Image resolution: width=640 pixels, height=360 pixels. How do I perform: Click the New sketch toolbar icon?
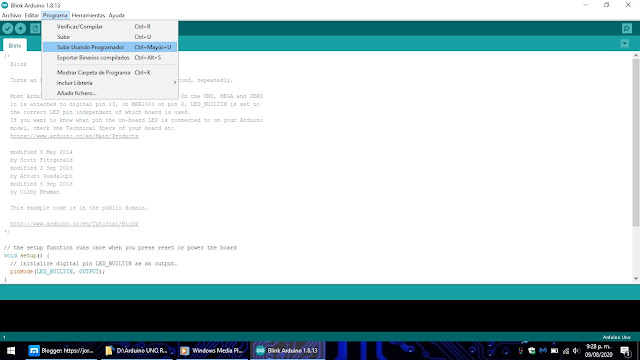point(35,28)
